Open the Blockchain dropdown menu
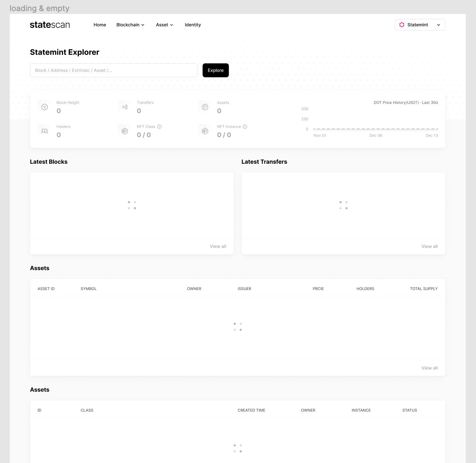The height and width of the screenshot is (463, 476). tap(130, 25)
